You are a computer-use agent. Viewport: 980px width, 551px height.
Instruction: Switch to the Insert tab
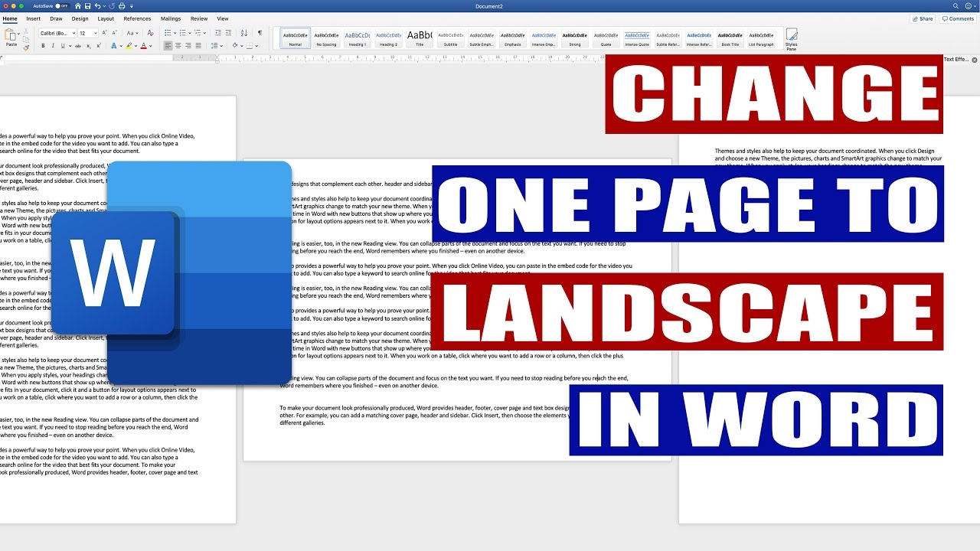34,18
